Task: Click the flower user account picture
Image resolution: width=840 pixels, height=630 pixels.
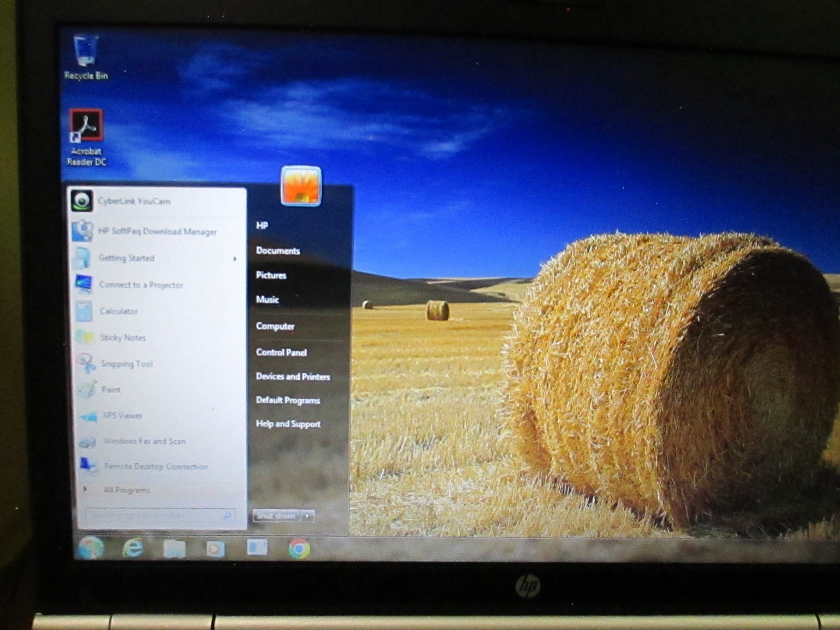Action: click(x=301, y=186)
